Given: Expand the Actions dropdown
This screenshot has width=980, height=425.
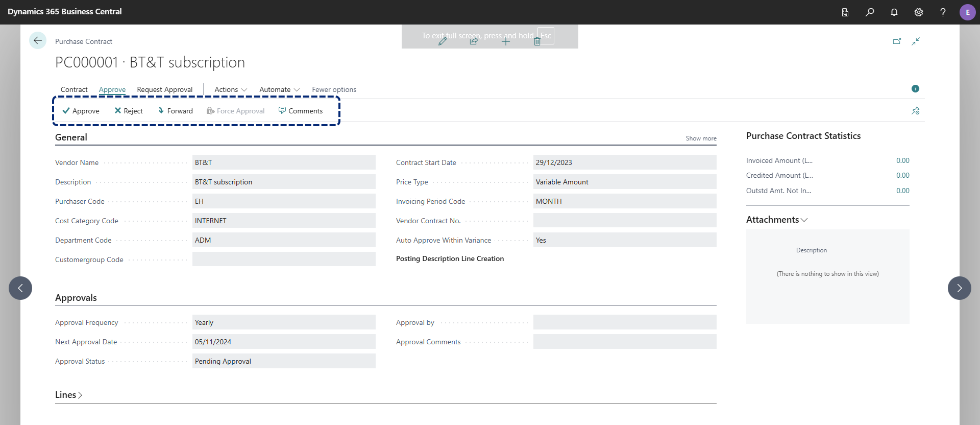Looking at the screenshot, I should (x=231, y=89).
